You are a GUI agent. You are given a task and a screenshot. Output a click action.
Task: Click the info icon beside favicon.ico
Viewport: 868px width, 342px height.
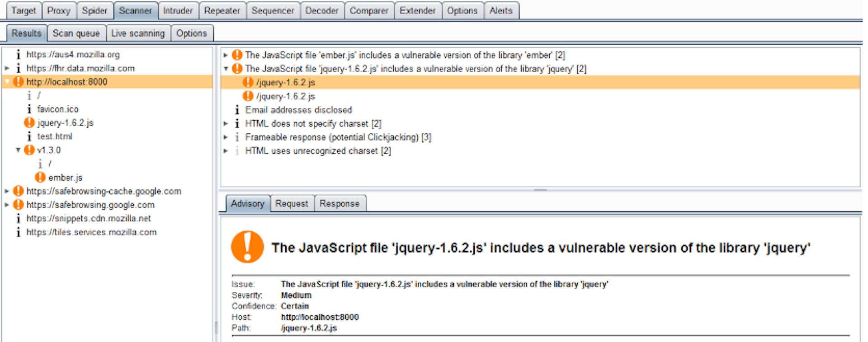click(x=29, y=109)
